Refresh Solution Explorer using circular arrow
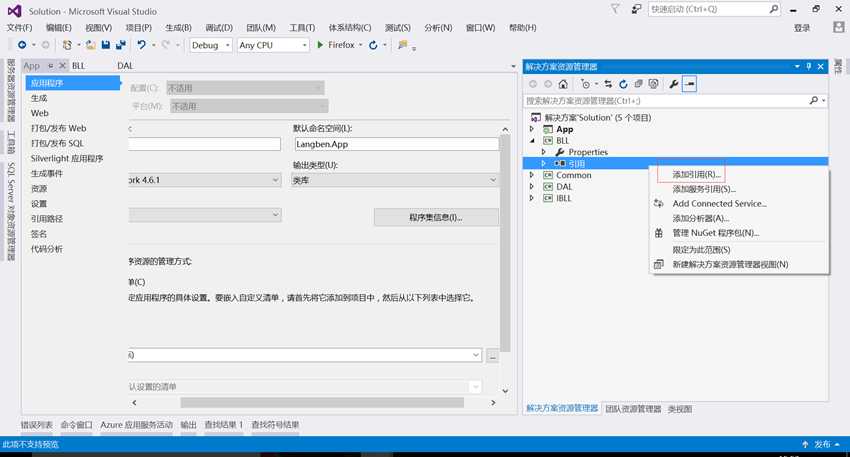The image size is (850, 457). (x=623, y=84)
